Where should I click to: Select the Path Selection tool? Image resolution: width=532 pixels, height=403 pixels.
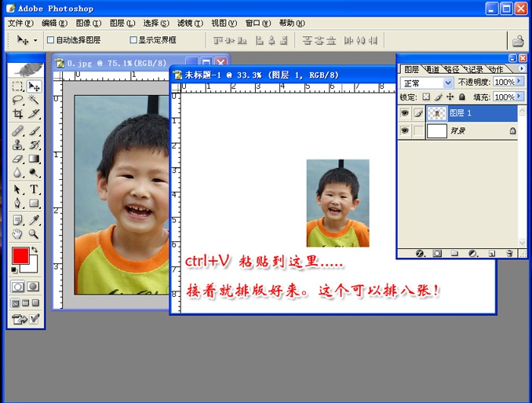point(17,189)
